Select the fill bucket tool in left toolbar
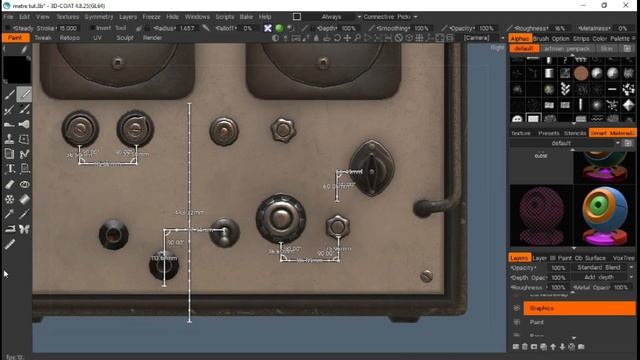The width and height of the screenshot is (640, 360). (x=24, y=199)
